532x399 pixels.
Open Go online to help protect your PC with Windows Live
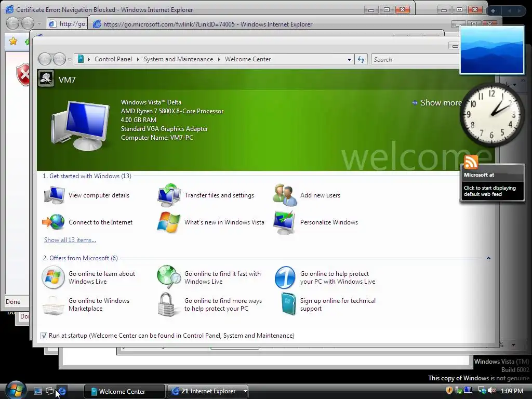[325, 277]
